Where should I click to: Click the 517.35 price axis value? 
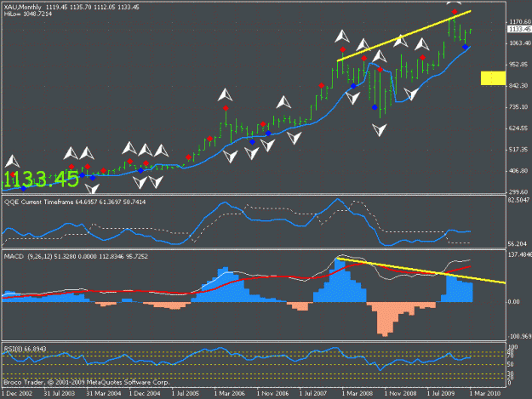pyautogui.click(x=518, y=150)
